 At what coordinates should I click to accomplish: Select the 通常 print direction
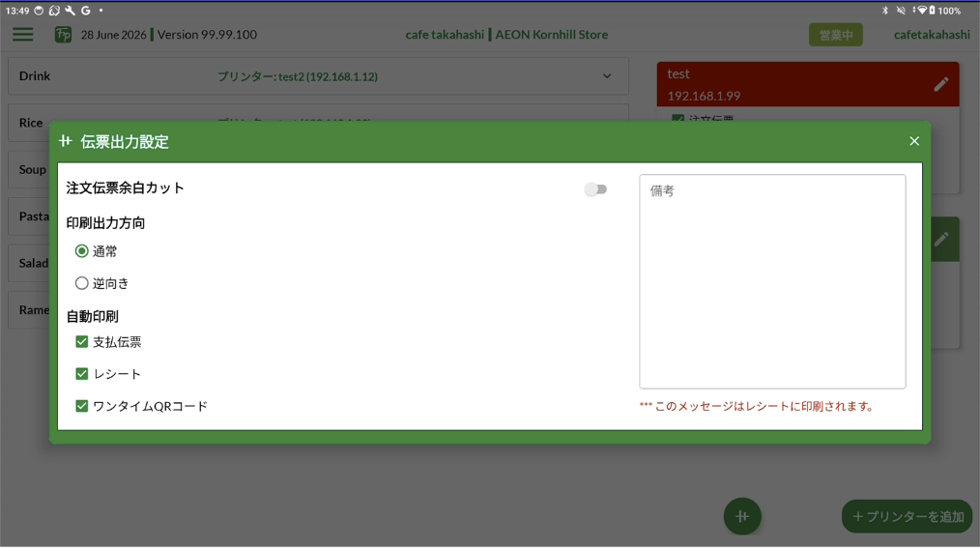tap(82, 251)
